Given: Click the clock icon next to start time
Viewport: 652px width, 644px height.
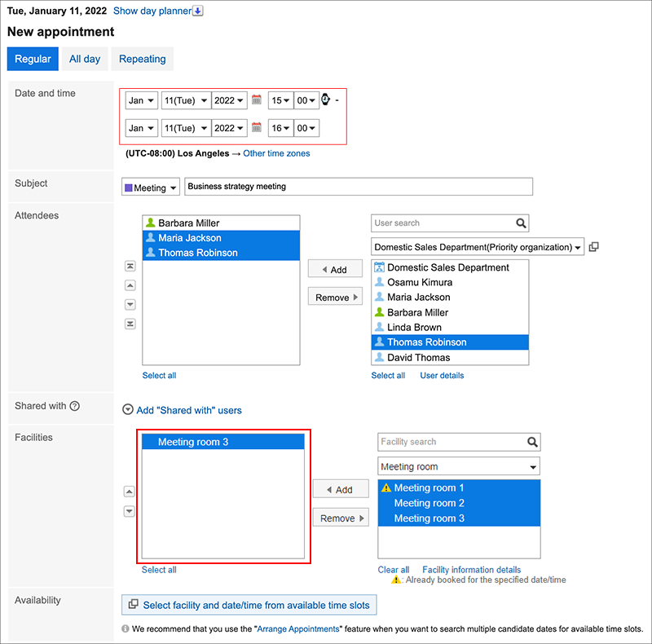Looking at the screenshot, I should click(x=325, y=99).
